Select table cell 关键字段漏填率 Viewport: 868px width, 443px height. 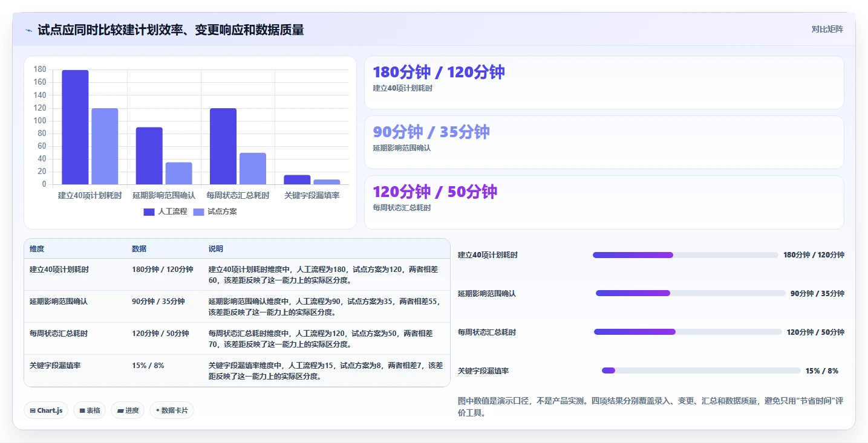point(55,366)
